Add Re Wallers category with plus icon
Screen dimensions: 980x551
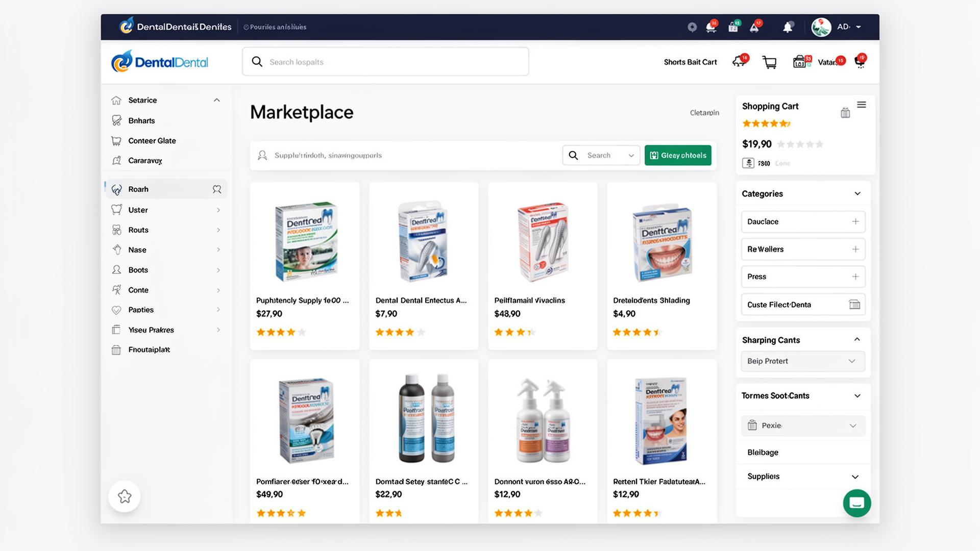pos(855,249)
